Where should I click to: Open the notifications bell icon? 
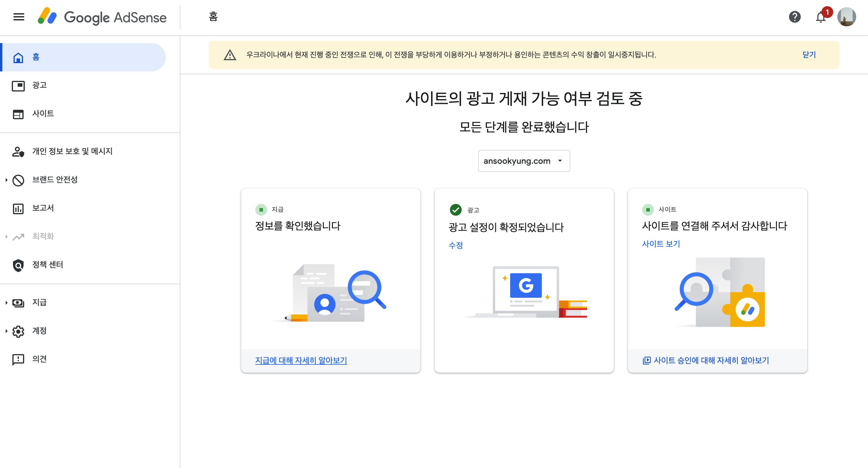coord(821,17)
